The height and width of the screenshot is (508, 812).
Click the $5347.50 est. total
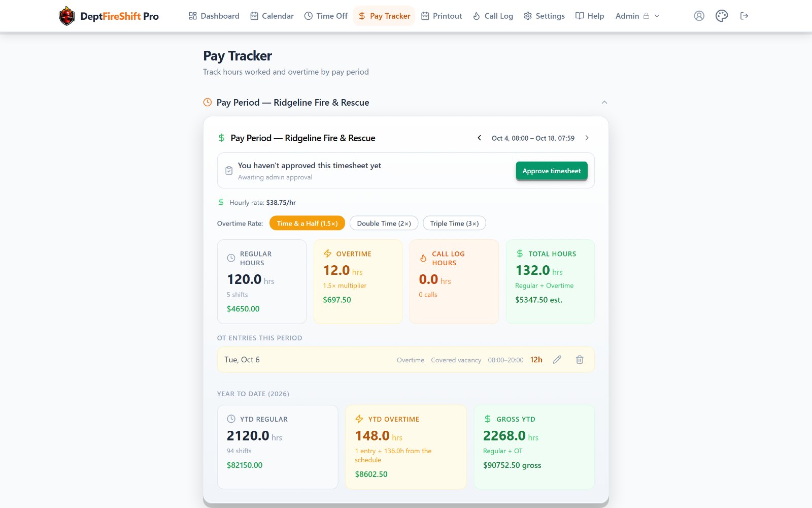click(x=538, y=300)
